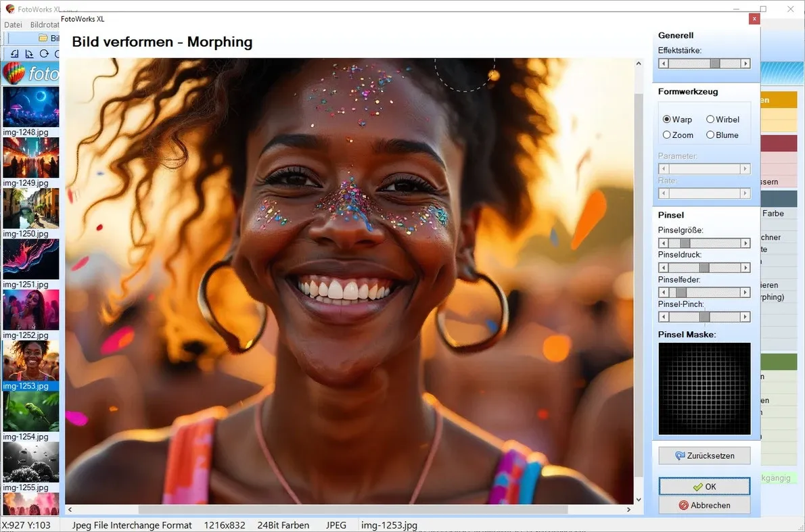Click the red cross icon on Abbrechen

tap(683, 505)
